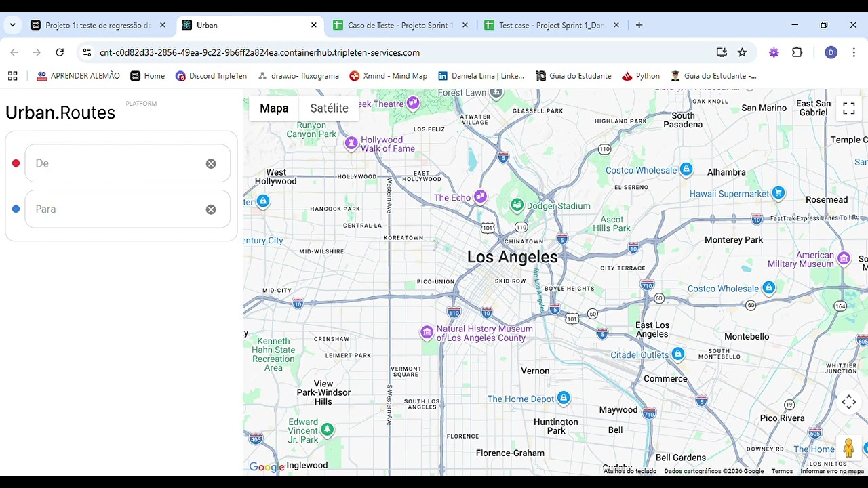868x488 pixels.
Task: Clear the Para address field
Action: point(211,209)
